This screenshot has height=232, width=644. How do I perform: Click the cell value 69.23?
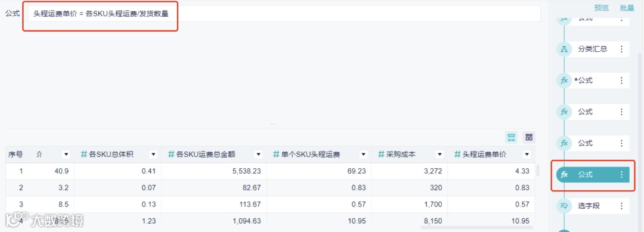click(x=356, y=171)
